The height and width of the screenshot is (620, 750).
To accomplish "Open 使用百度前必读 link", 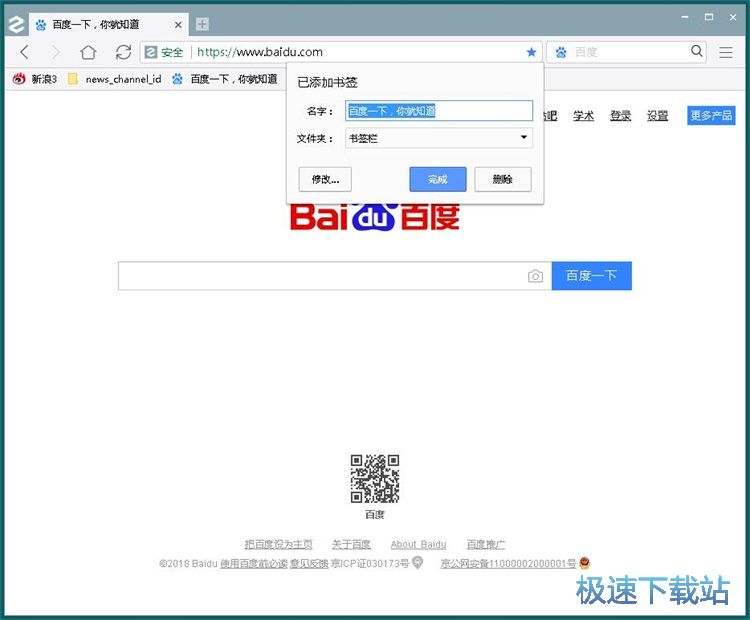I will coord(254,564).
